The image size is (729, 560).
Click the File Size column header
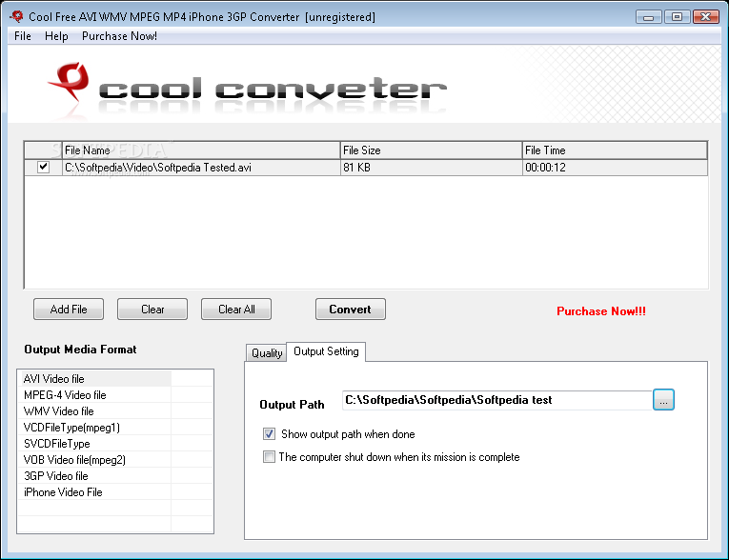431,150
